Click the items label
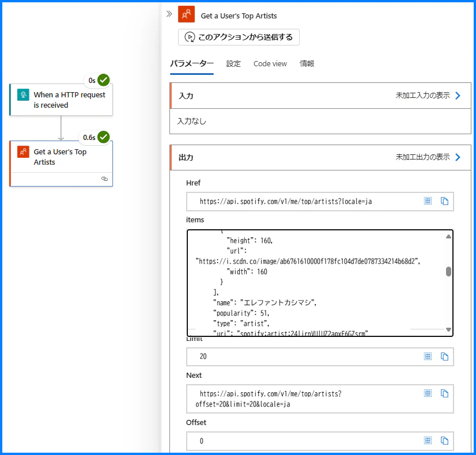The width and height of the screenshot is (476, 455). pos(195,219)
